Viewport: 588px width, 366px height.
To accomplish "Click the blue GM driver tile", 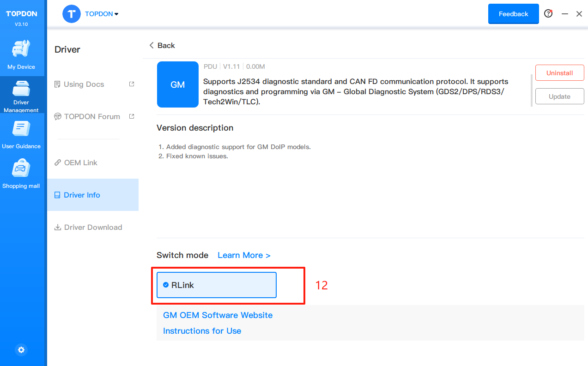I will [x=178, y=84].
